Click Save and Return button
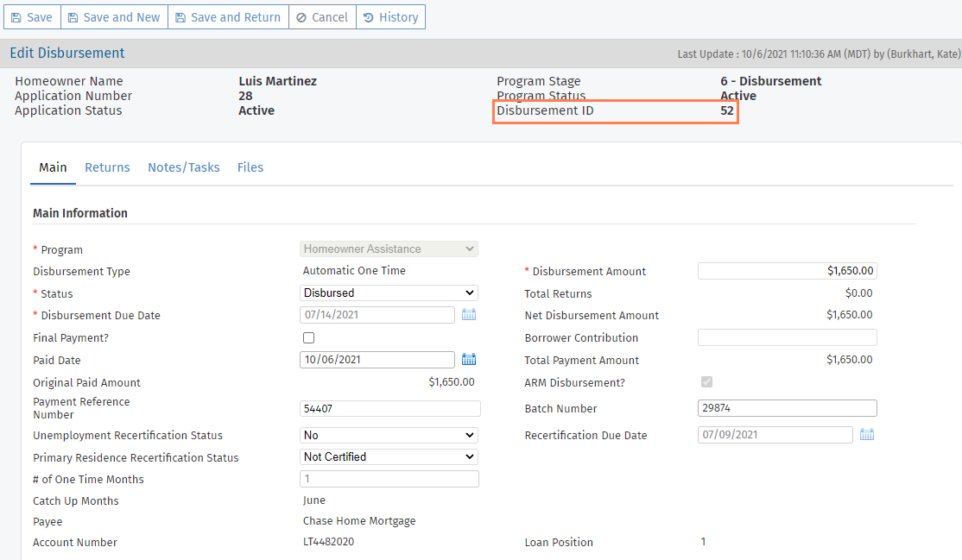The image size is (962, 560). [x=228, y=17]
